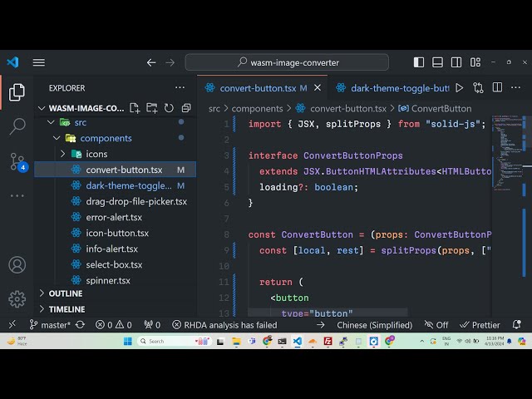Viewport: 532px width, 399px height.
Task: Toggle the secondary side bar layout button
Action: [x=456, y=62]
